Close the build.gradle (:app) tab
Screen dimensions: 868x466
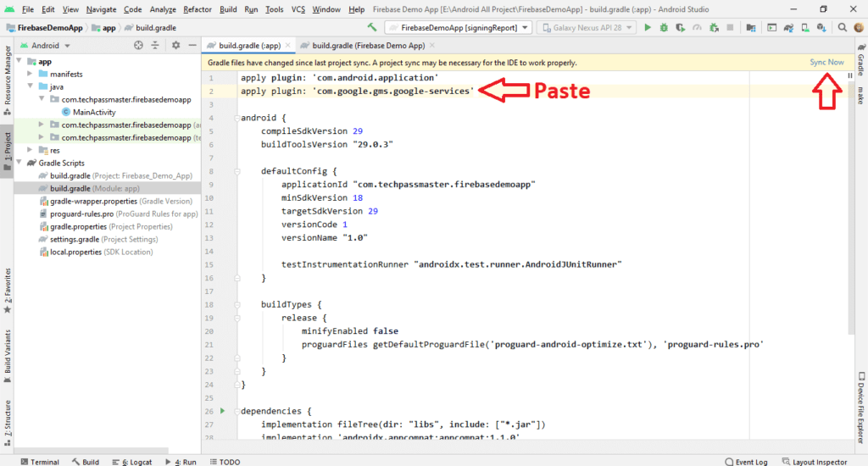tap(288, 46)
